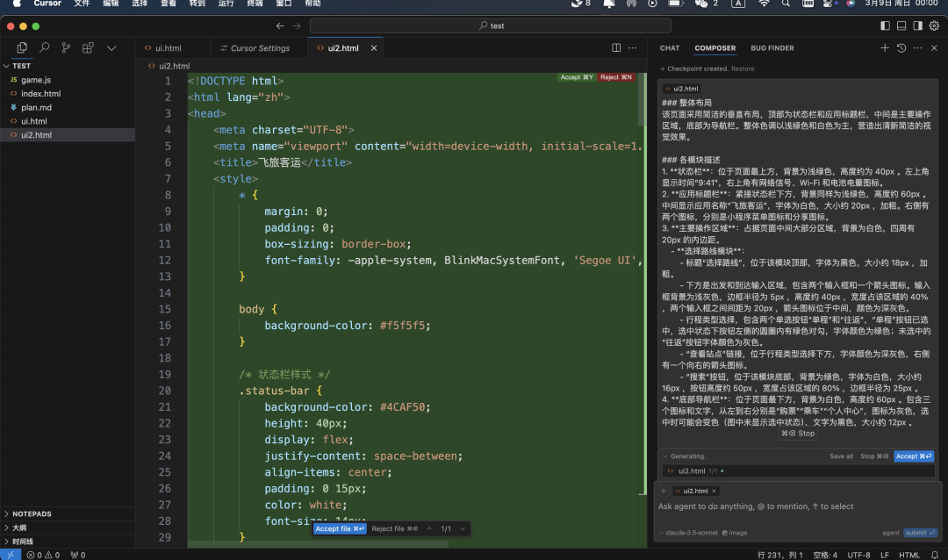Open the Extensions view icon
The height and width of the screenshot is (560, 948).
point(88,48)
